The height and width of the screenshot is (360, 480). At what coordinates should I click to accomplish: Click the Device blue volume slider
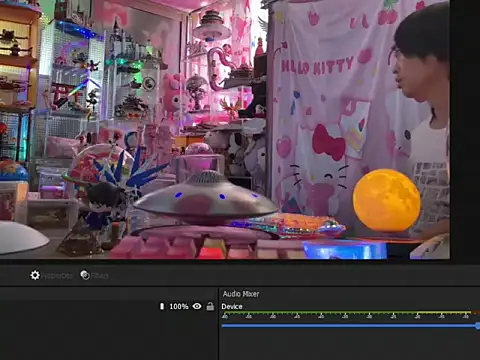(x=351, y=326)
